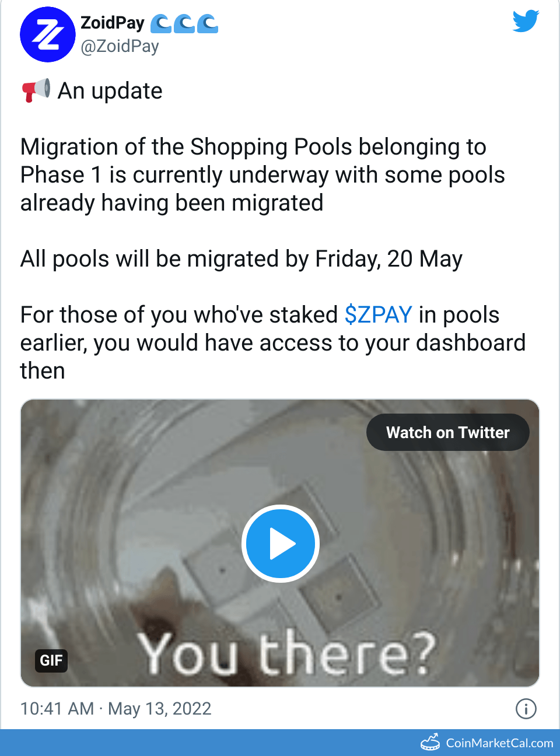Image resolution: width=560 pixels, height=756 pixels.
Task: Click the ZoidPay profile avatar logo
Action: tap(48, 35)
